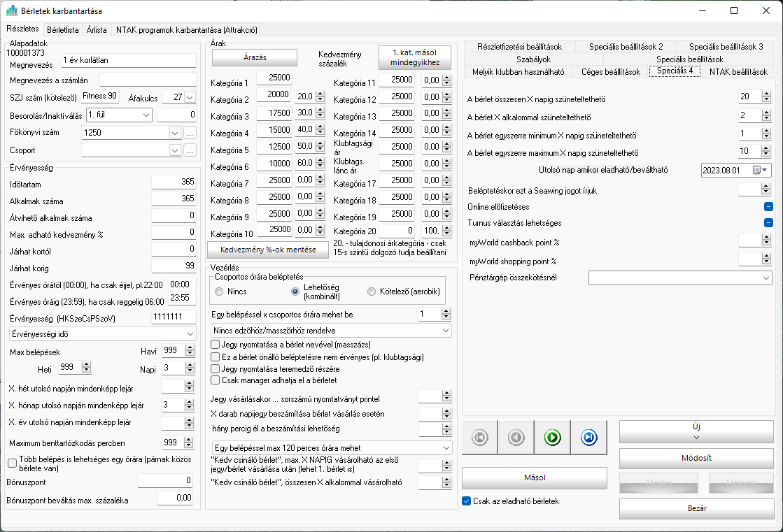The height and width of the screenshot is (532, 783).
Task: Toggle Turnus választás lehetséges checkbox
Action: [768, 222]
